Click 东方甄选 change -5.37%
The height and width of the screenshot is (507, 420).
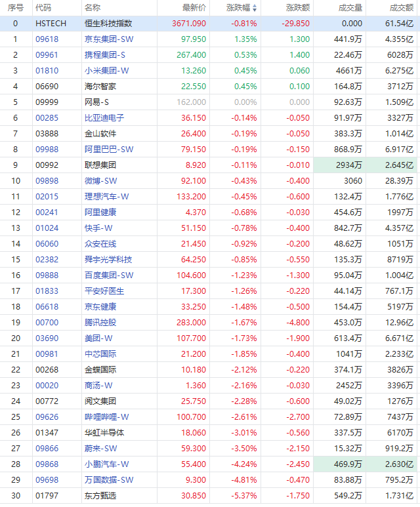(x=244, y=496)
